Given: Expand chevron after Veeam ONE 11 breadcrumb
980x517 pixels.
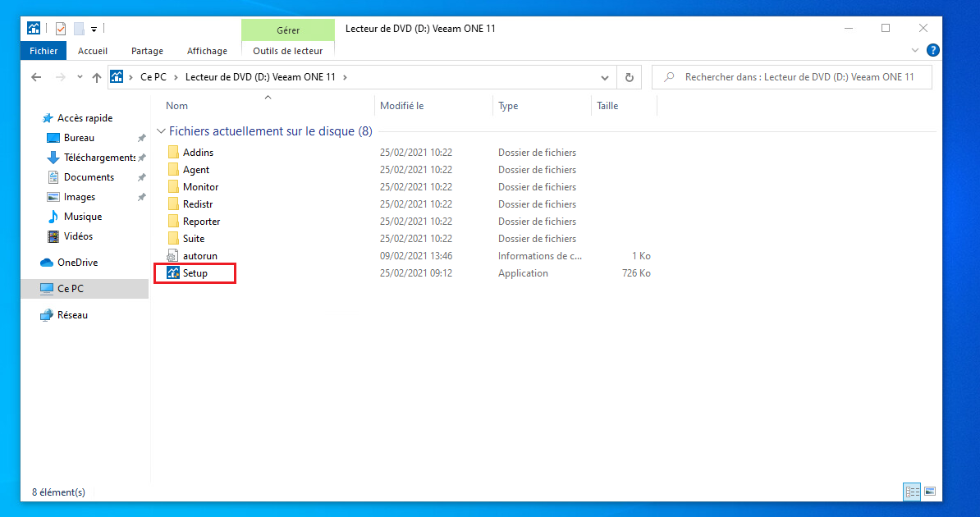Looking at the screenshot, I should [x=345, y=77].
